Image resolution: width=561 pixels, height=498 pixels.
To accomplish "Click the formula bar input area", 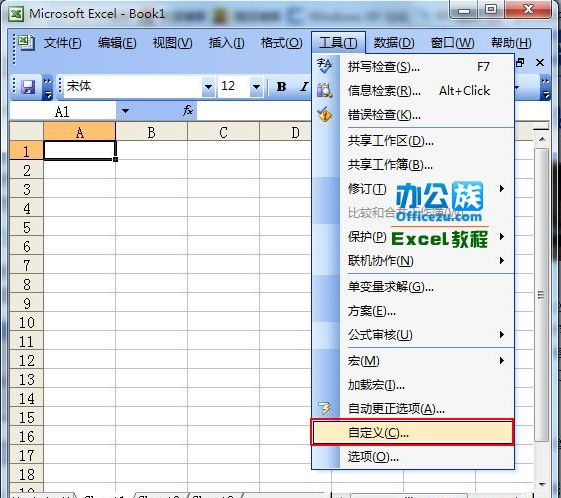I will click(x=253, y=111).
